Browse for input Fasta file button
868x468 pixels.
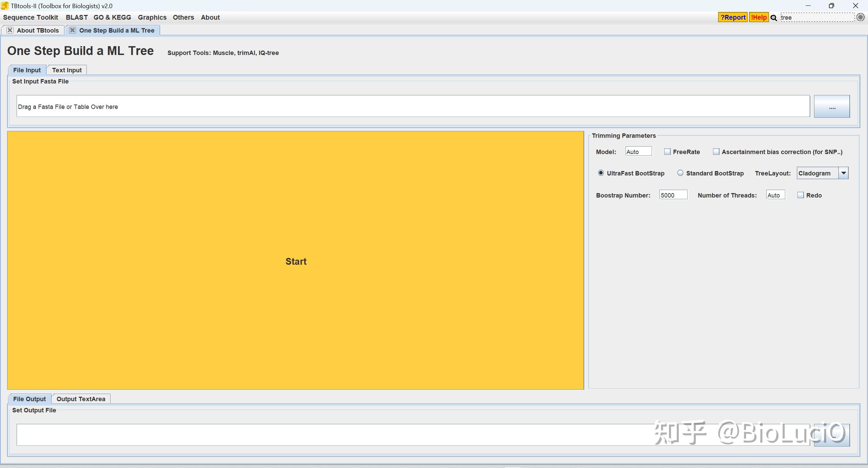pos(831,107)
